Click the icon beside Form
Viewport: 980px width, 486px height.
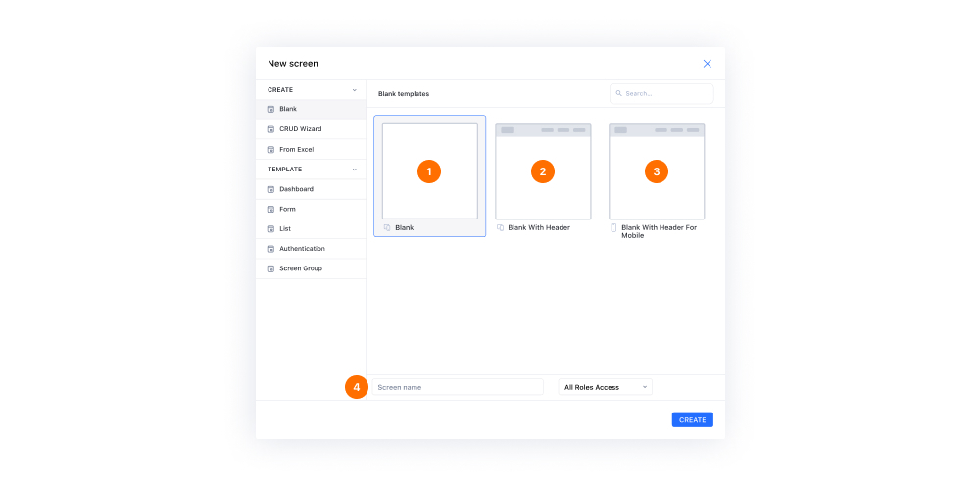(x=270, y=210)
